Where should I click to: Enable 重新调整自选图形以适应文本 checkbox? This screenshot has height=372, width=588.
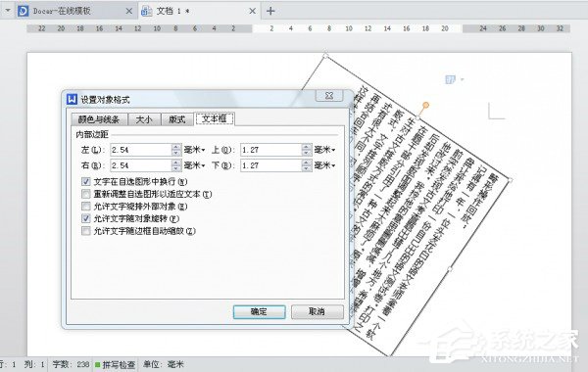[86, 194]
